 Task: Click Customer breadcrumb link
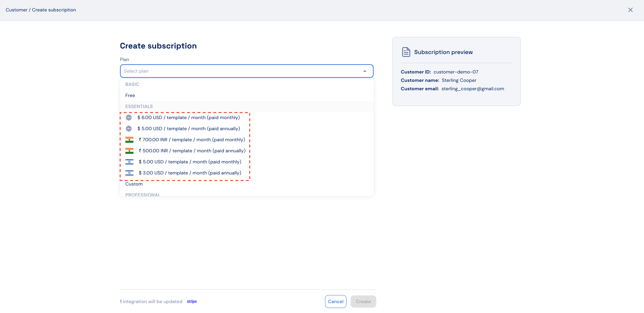point(16,10)
